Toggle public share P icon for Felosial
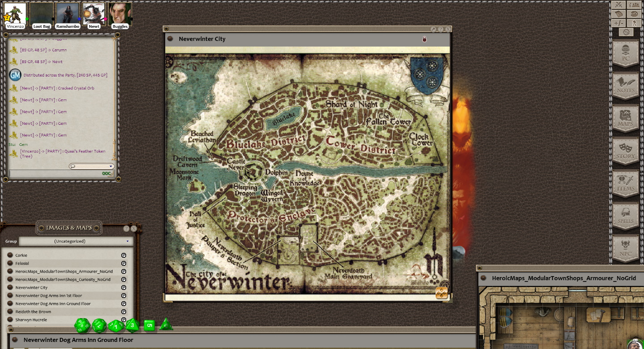644x349 pixels. click(124, 264)
